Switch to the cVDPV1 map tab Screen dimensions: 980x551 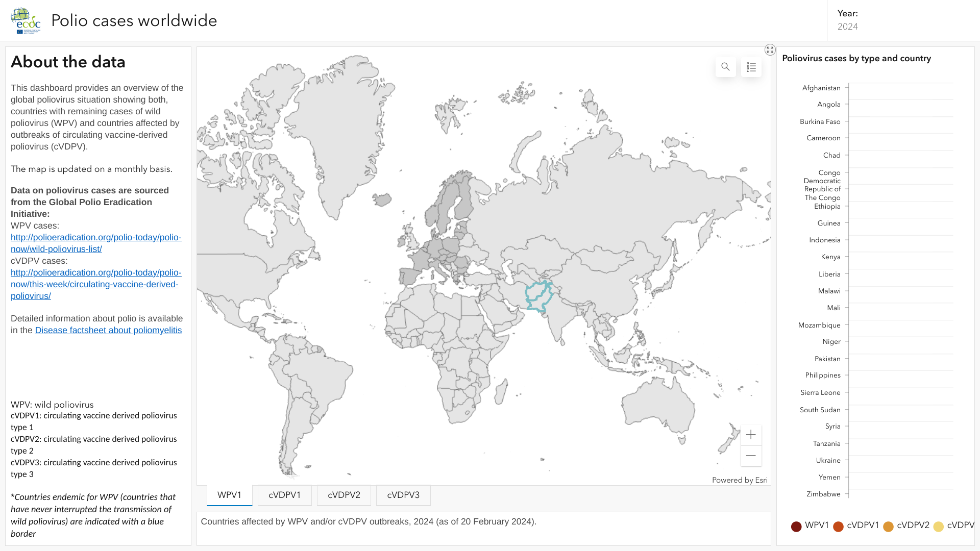[x=285, y=495]
